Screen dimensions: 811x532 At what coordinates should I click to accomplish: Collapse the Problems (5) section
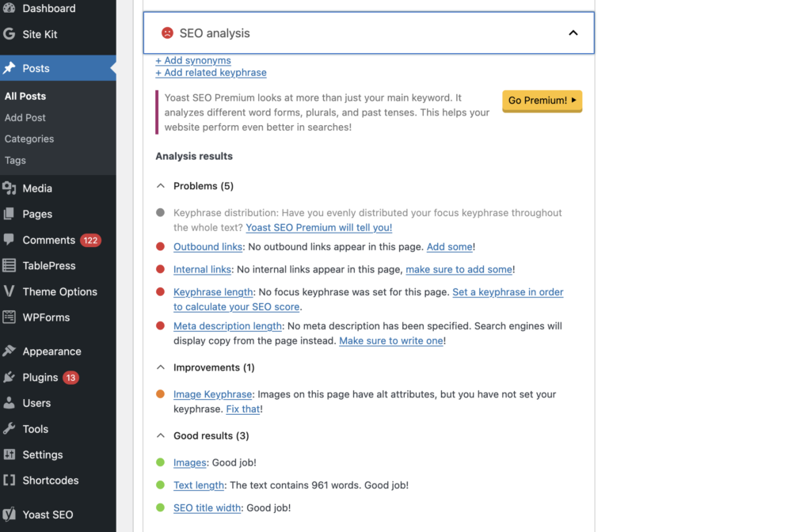click(161, 185)
